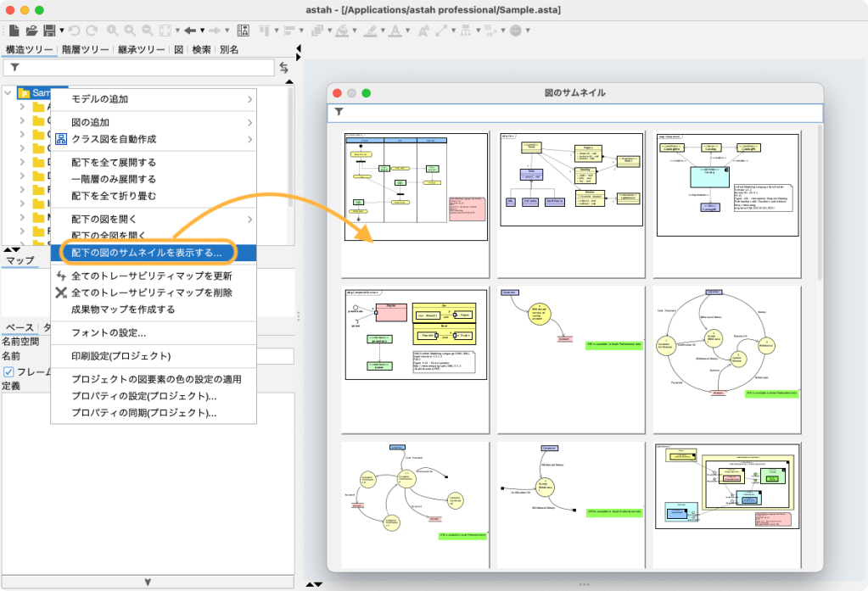The height and width of the screenshot is (591, 868).
Task: Save the project using the floppy disk icon
Action: click(49, 31)
